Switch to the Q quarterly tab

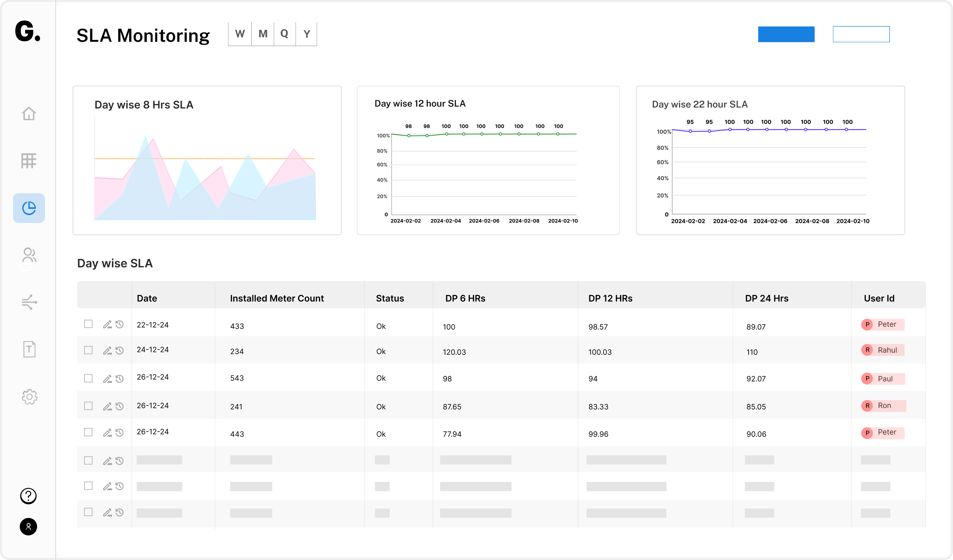coord(284,34)
